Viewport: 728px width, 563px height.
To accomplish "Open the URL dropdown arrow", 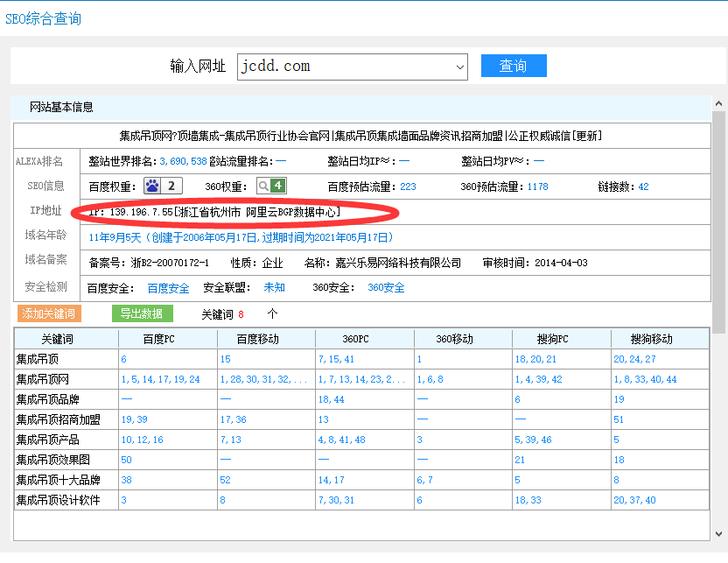I will coord(460,67).
